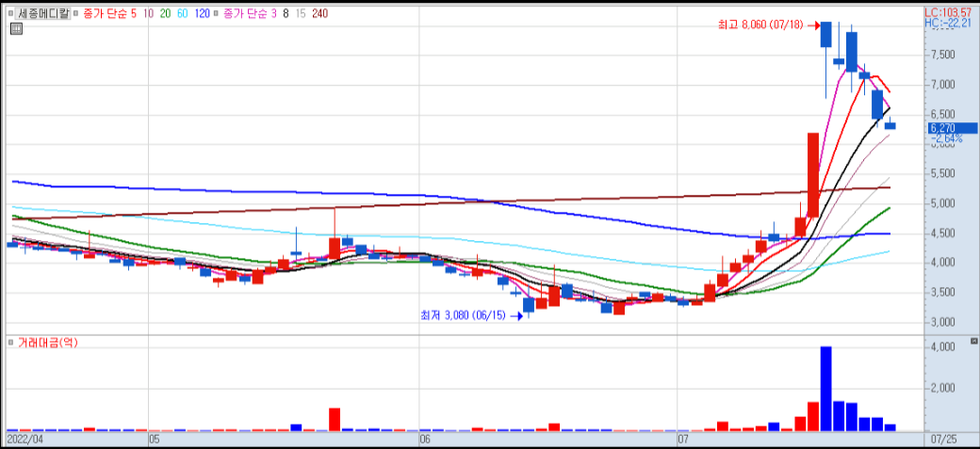980x449 pixels.
Task: Click the 7,500 price axis label
Action: click(x=943, y=55)
